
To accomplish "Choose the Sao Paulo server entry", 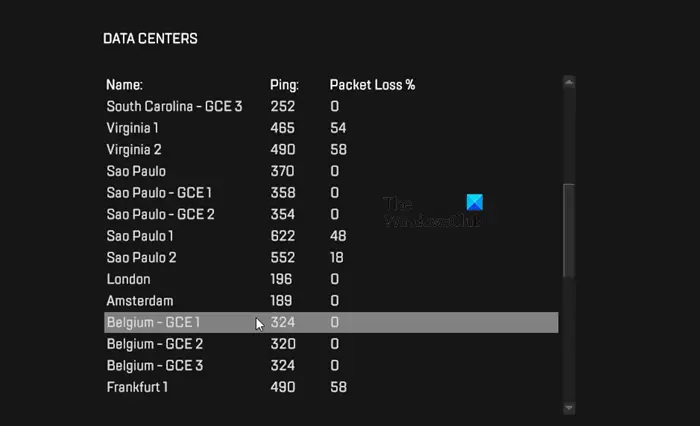I will pos(331,171).
